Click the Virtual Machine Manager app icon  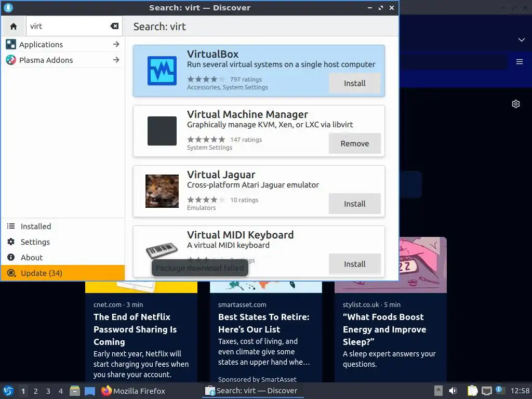coord(162,131)
